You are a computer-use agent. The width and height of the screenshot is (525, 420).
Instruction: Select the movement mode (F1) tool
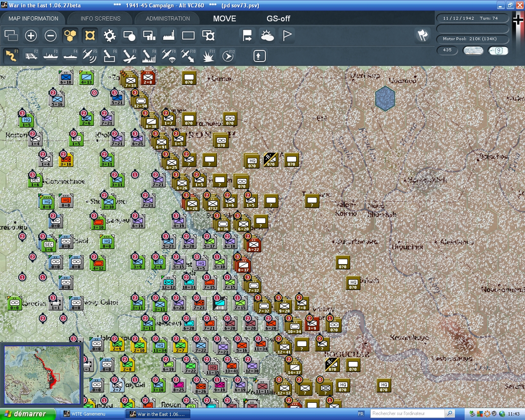11,55
